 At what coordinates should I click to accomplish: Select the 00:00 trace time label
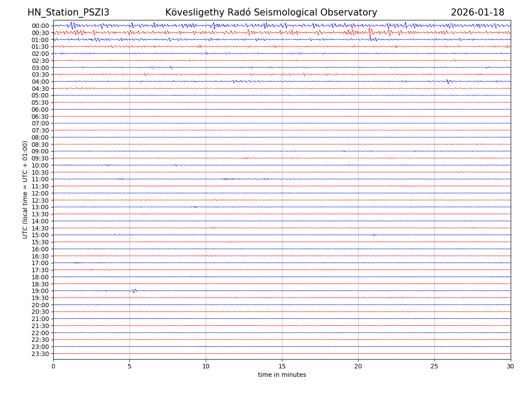click(x=40, y=26)
